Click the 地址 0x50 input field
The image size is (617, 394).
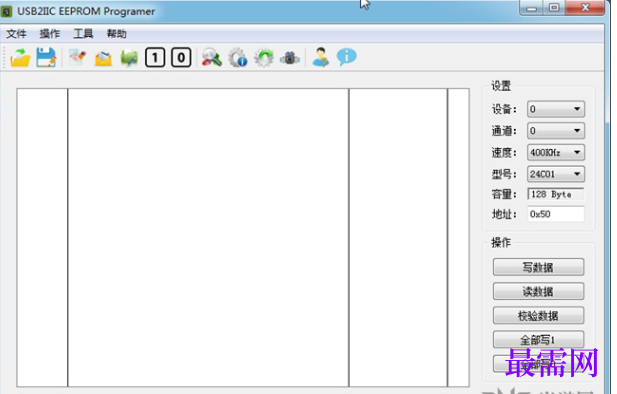click(556, 214)
